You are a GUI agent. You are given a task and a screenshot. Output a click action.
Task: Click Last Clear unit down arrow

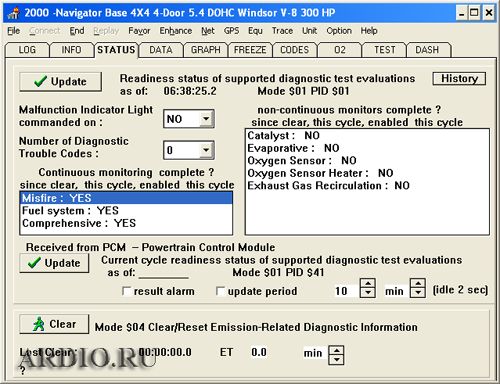point(336,360)
